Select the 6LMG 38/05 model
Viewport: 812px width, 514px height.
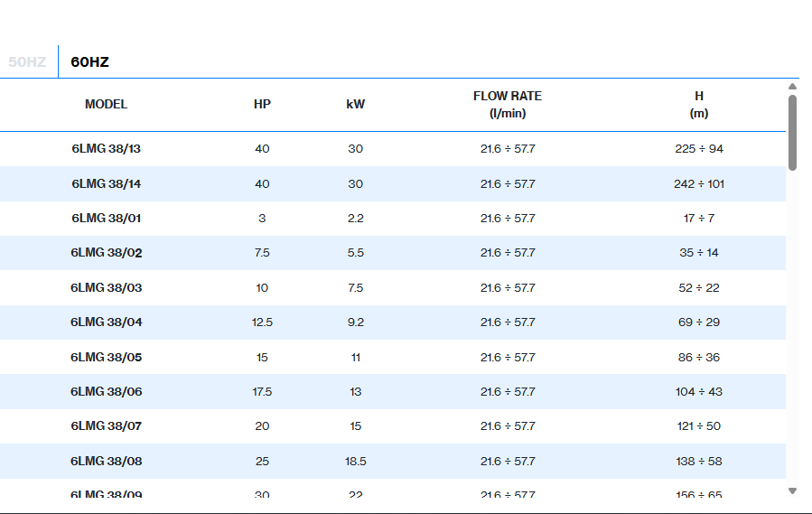point(106,357)
